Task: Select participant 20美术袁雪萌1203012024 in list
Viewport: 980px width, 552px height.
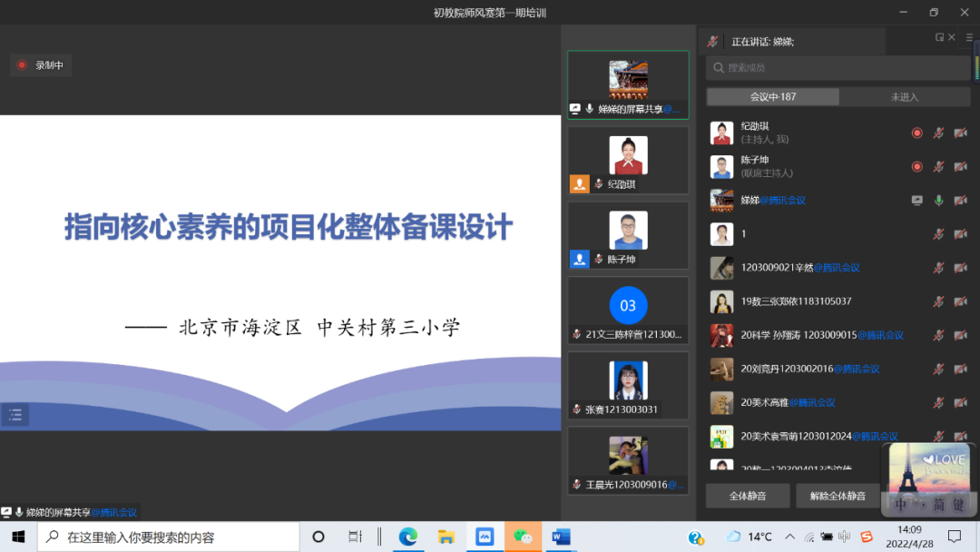Action: click(838, 437)
